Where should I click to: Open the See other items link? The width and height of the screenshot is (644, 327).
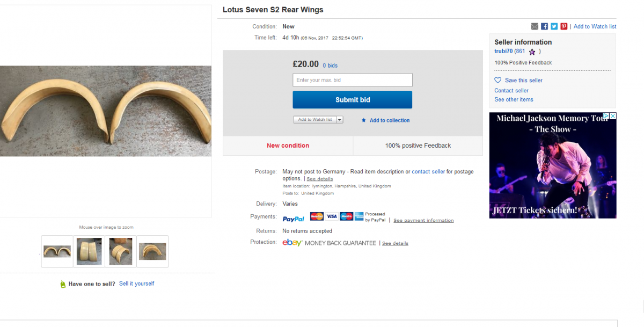514,99
